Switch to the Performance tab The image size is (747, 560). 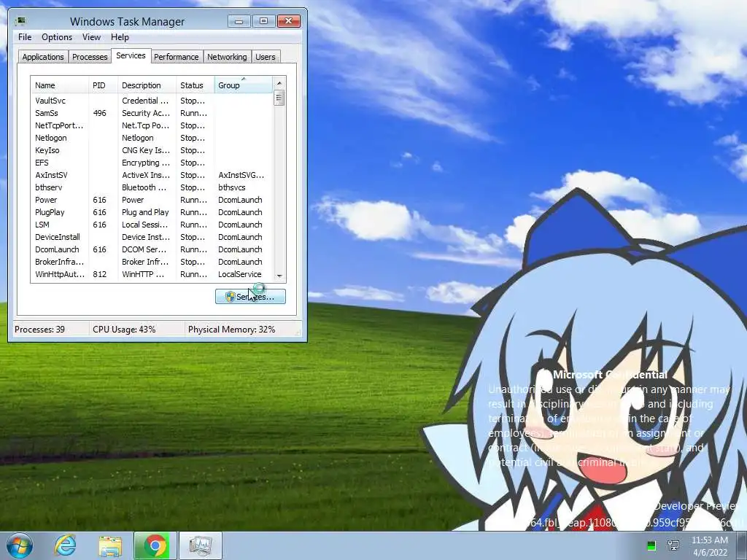click(176, 57)
